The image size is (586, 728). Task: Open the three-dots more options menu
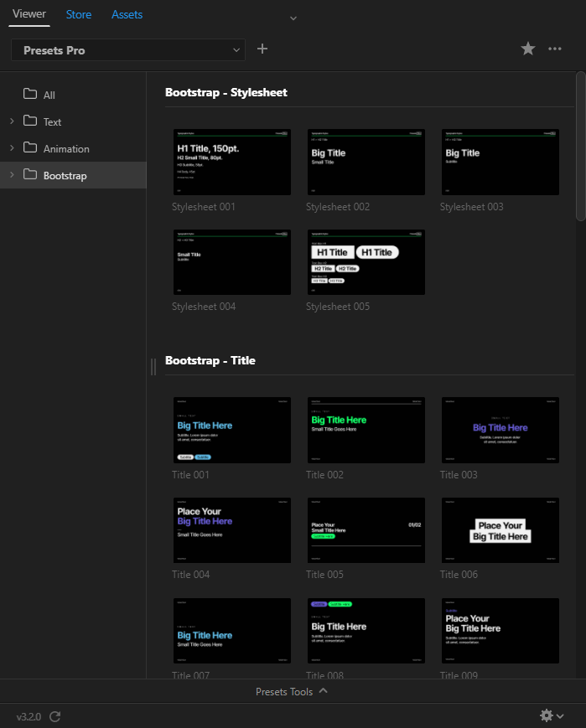555,49
